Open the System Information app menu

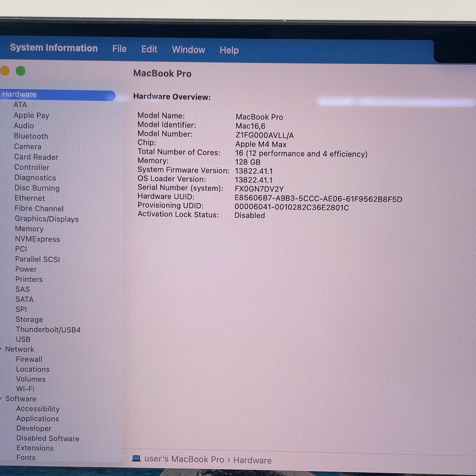click(54, 48)
